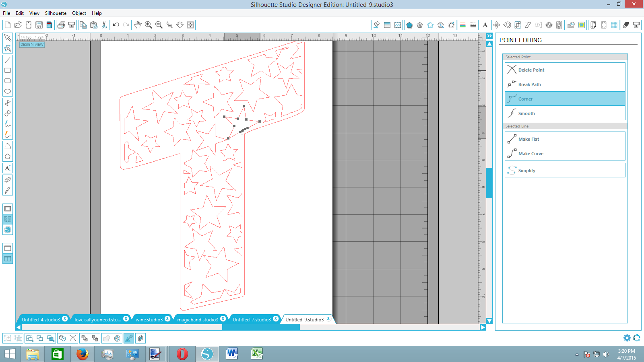
Task: Create a new document with the New icon
Action: (7, 25)
